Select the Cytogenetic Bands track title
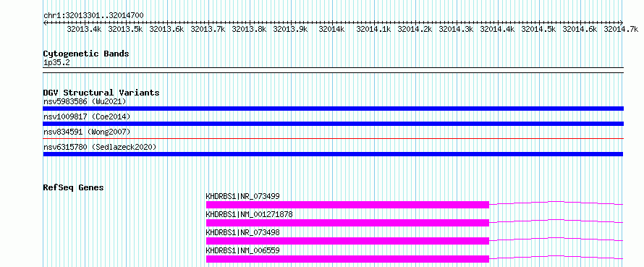 click(86, 54)
